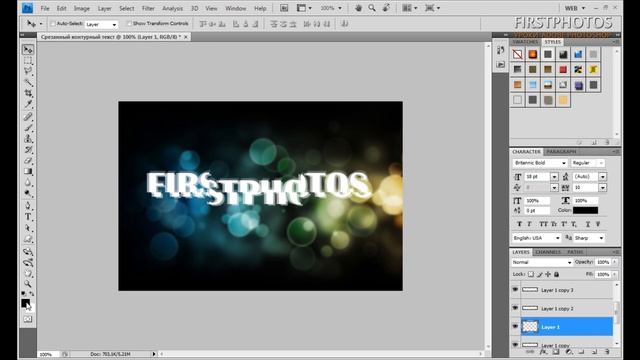
Task: Switch to the Paths tab
Action: click(x=575, y=252)
